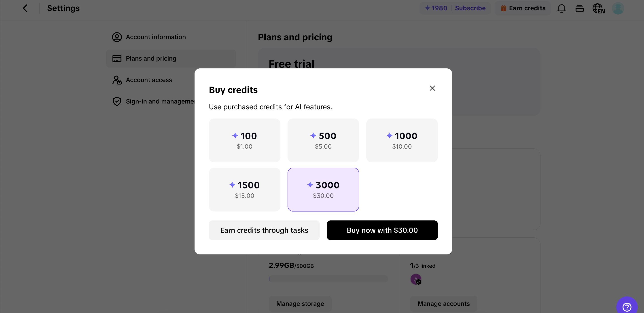Screen dimensions: 644x313
Task: Open the notifications bell
Action: (x=561, y=8)
